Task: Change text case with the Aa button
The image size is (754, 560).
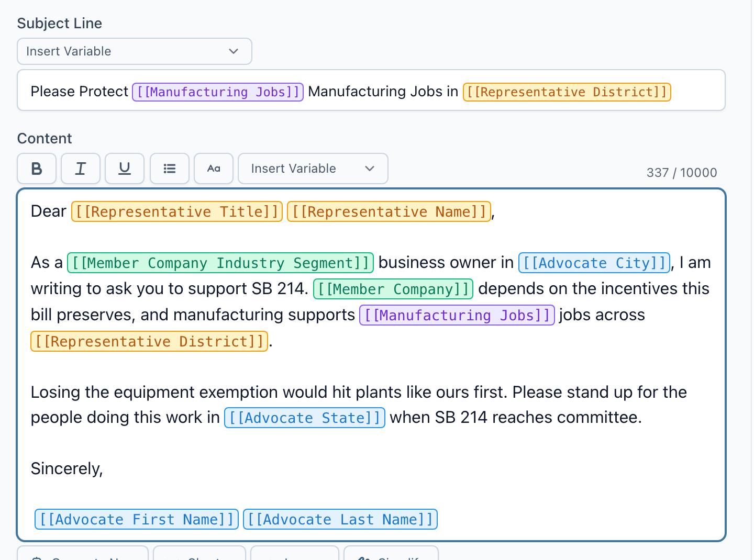Action: [x=214, y=169]
